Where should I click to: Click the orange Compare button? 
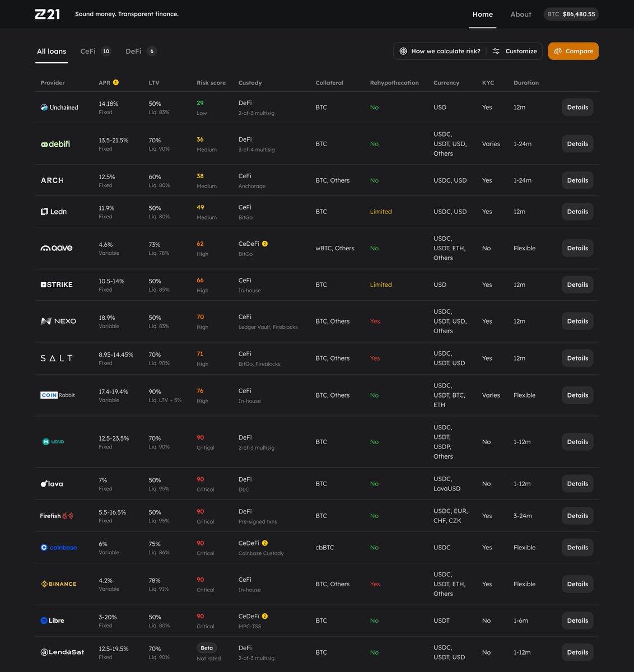click(x=574, y=51)
